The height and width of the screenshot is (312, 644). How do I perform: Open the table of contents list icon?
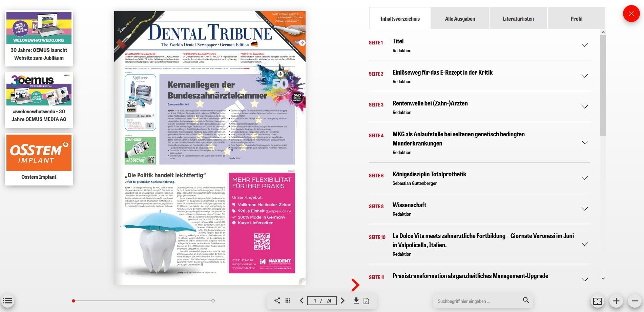(x=7, y=301)
